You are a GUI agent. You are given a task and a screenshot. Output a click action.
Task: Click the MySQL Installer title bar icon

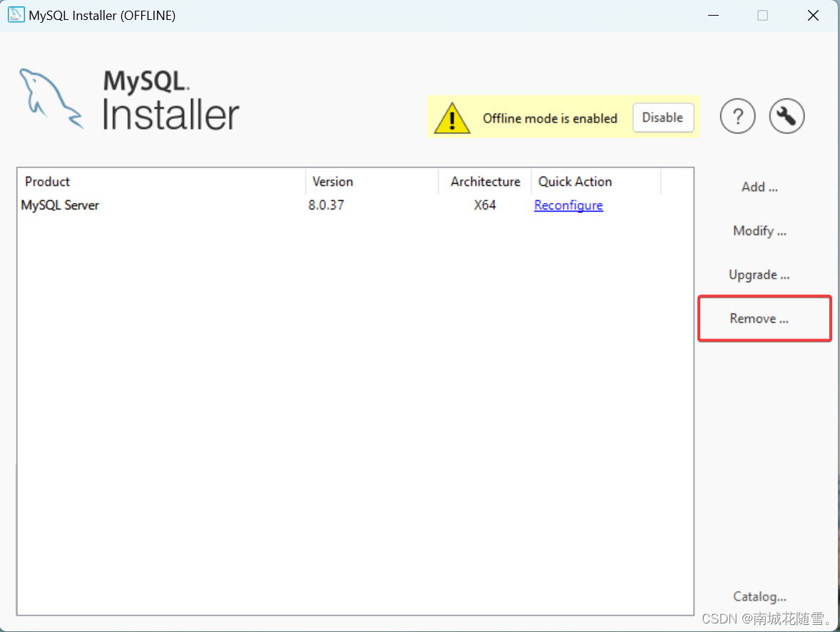point(16,15)
